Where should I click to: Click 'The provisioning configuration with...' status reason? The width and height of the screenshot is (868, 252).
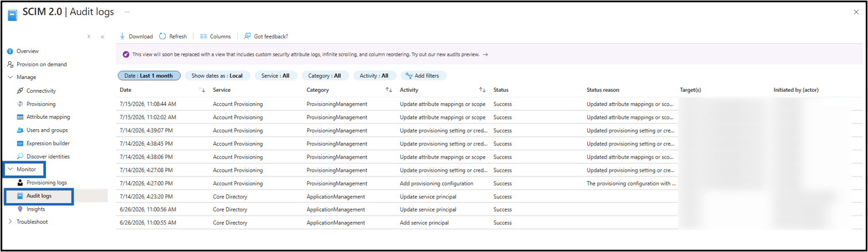tap(631, 183)
